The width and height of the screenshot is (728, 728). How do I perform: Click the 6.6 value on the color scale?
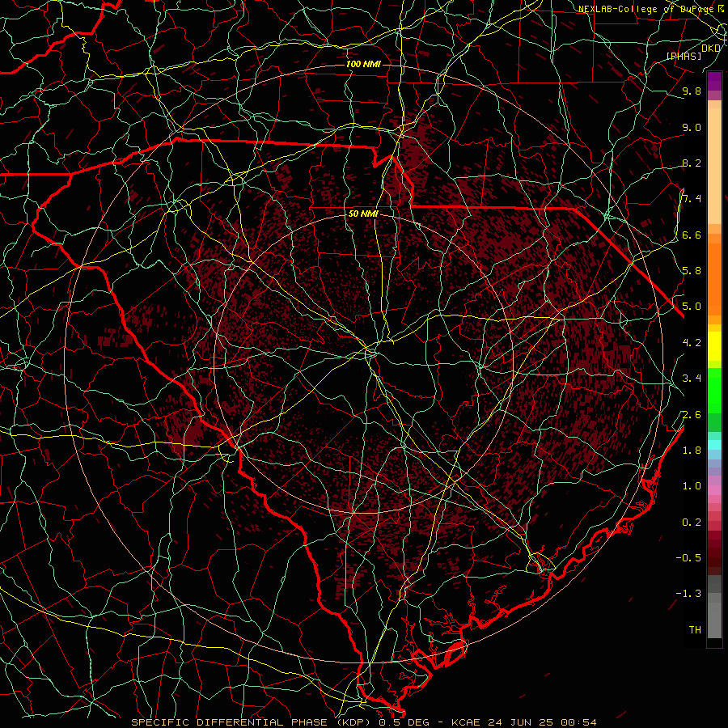pyautogui.click(x=692, y=235)
